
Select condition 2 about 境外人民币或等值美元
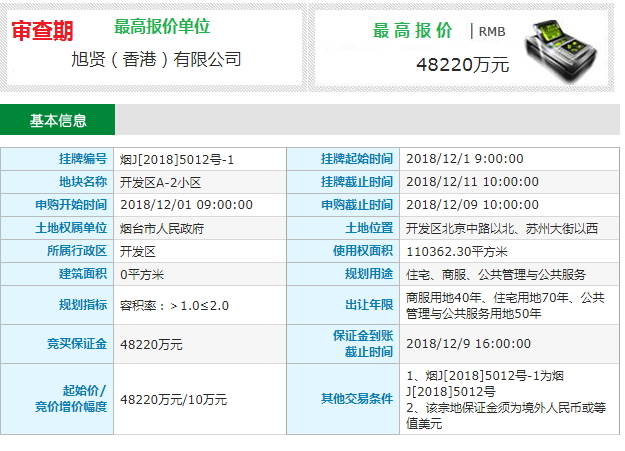click(506, 416)
